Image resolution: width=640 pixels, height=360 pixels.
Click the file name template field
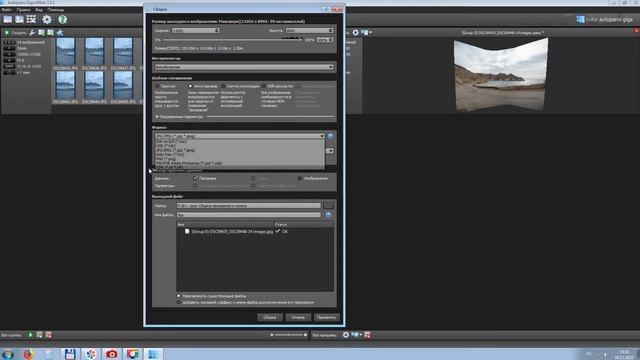click(x=249, y=215)
